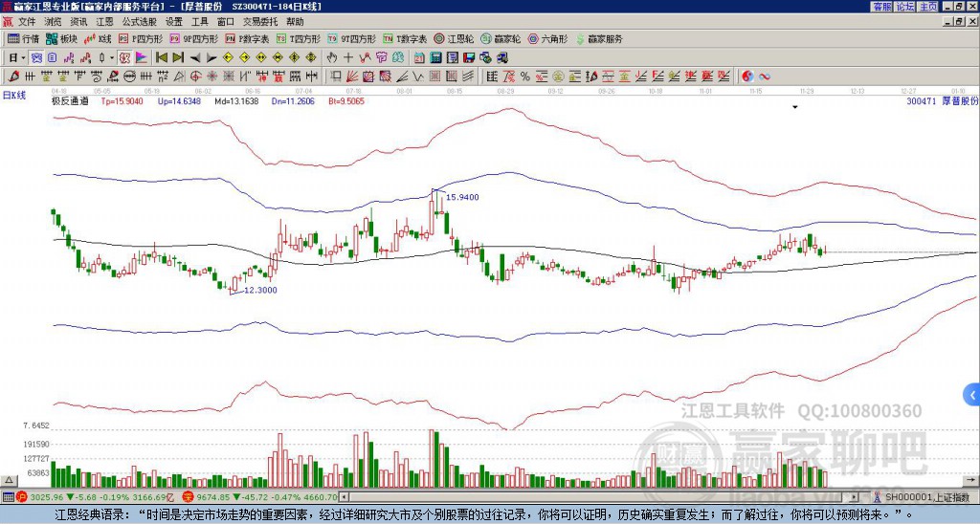This screenshot has width=980, height=524.
Task: Open the 9P四方形 tool
Action: pos(194,38)
